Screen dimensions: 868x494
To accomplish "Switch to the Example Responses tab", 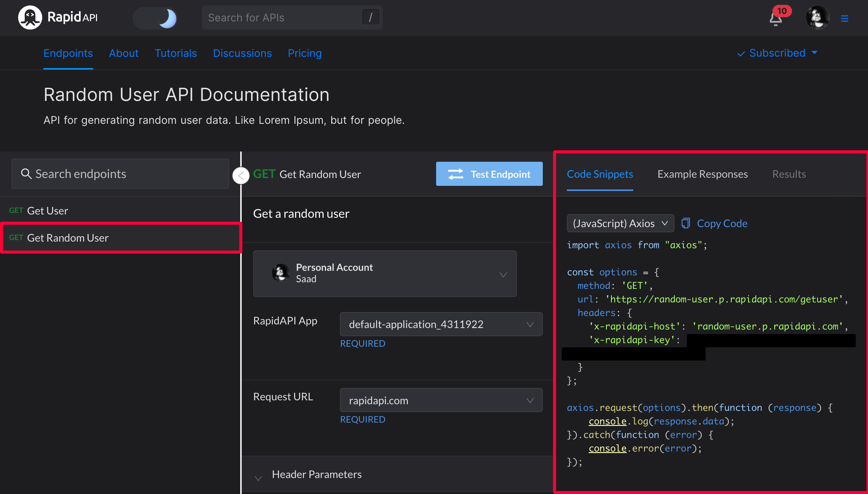I will [x=702, y=174].
